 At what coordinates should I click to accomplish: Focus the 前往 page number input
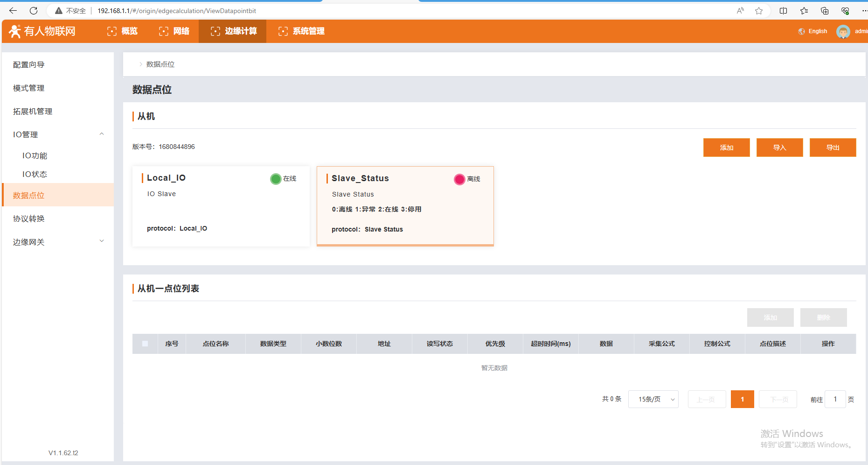coord(835,399)
